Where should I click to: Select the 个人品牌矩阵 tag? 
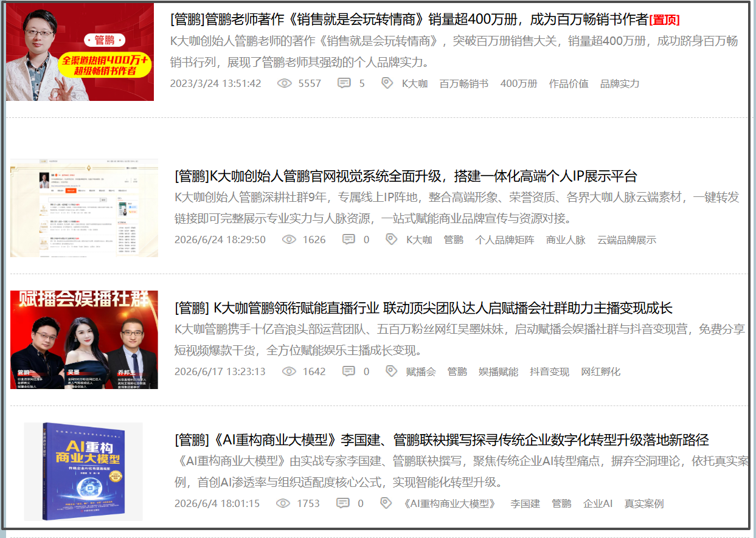(505, 240)
